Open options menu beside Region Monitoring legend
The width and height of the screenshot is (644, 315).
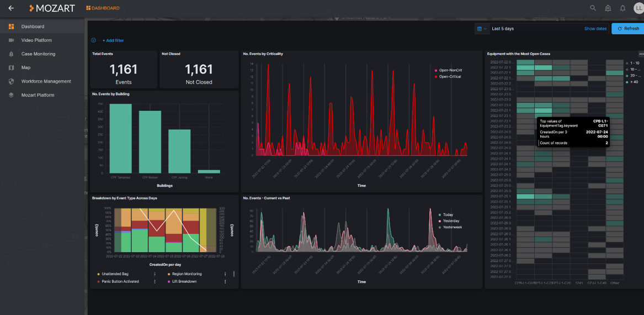(225, 274)
